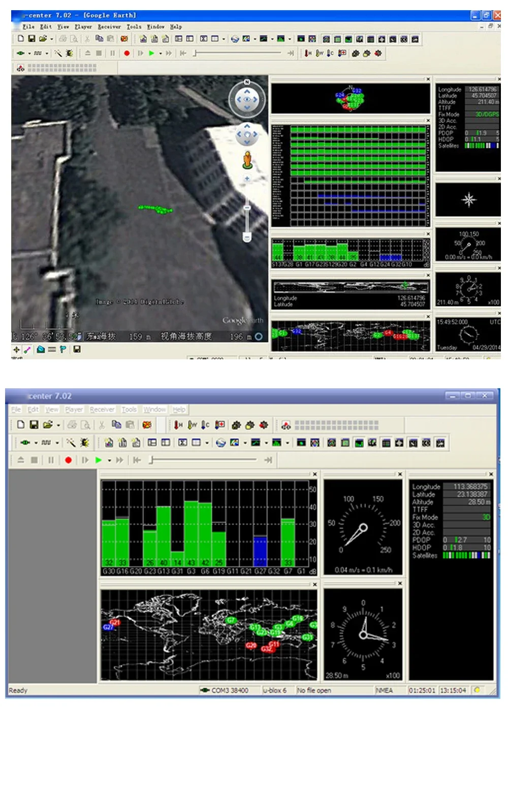Expand the receiver connect dropdown arrow in the lower window
Image resolution: width=508 pixels, height=812 pixels.
pyautogui.click(x=36, y=443)
